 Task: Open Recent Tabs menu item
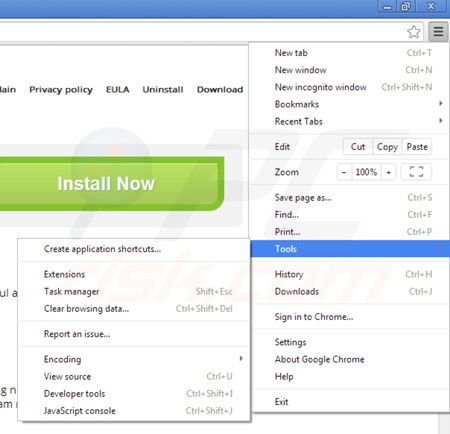[x=349, y=121]
